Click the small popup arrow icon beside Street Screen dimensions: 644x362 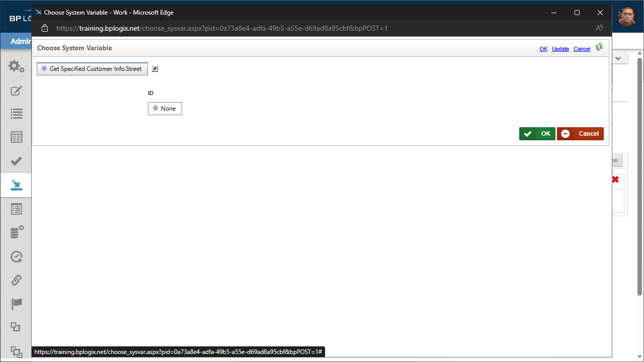155,69
